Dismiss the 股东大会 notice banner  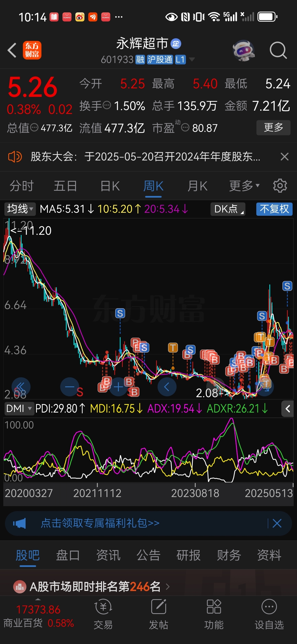(284, 157)
